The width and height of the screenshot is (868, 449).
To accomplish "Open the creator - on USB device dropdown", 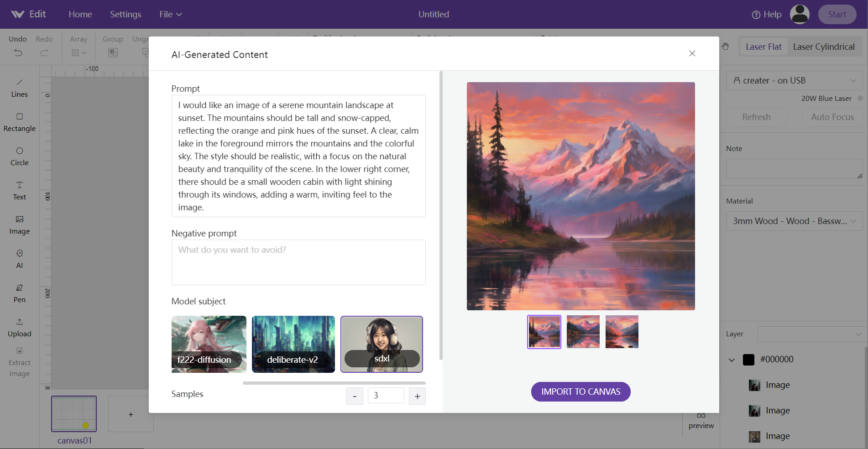I will pyautogui.click(x=794, y=80).
